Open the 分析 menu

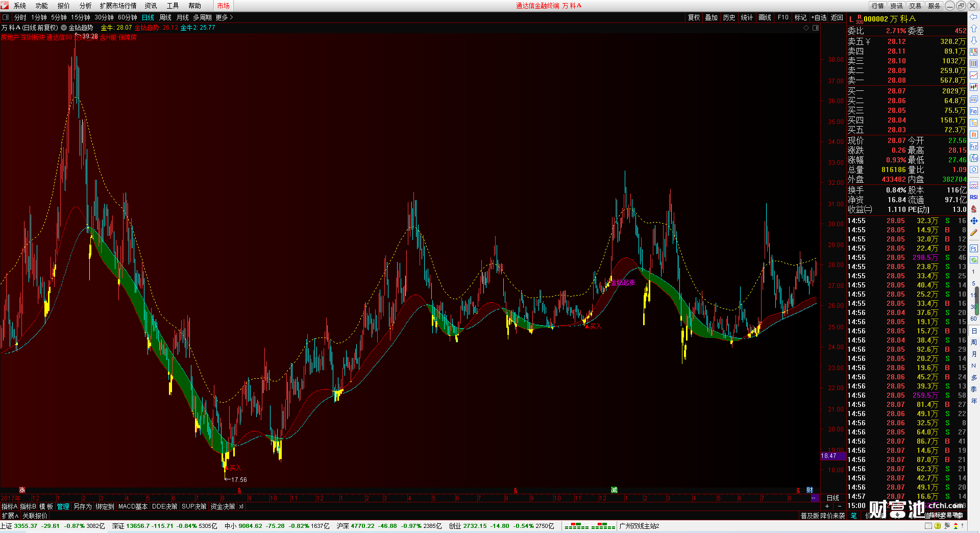86,6
